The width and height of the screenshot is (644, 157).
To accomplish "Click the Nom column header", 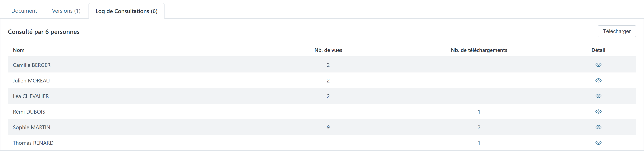I will click(19, 50).
